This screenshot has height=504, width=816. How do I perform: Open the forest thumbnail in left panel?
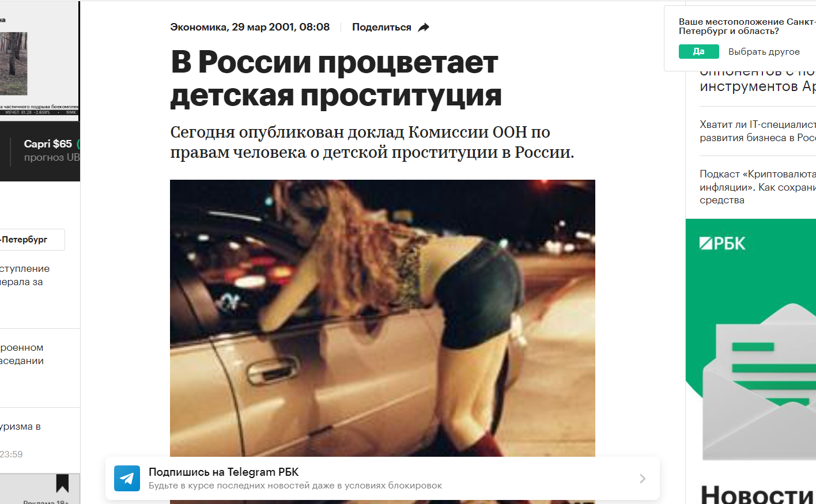[14, 63]
